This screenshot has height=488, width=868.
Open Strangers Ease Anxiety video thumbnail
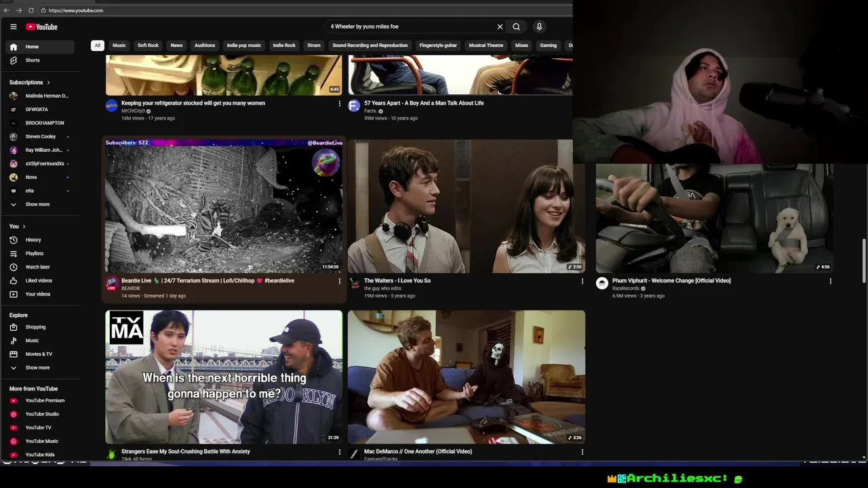(x=224, y=377)
